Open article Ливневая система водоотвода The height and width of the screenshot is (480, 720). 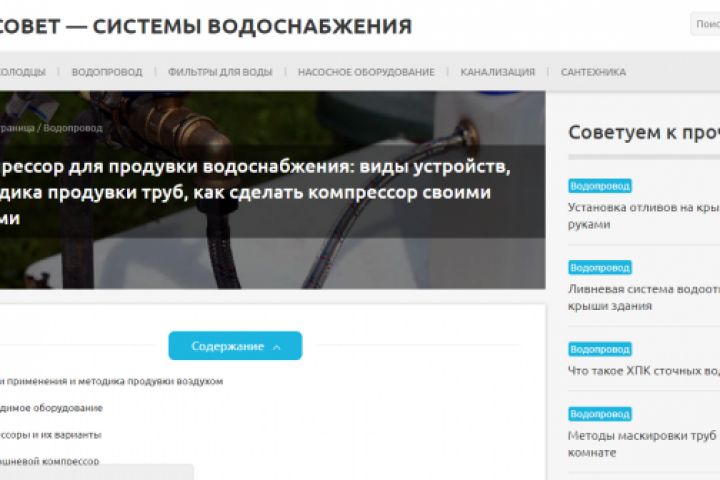(644, 297)
